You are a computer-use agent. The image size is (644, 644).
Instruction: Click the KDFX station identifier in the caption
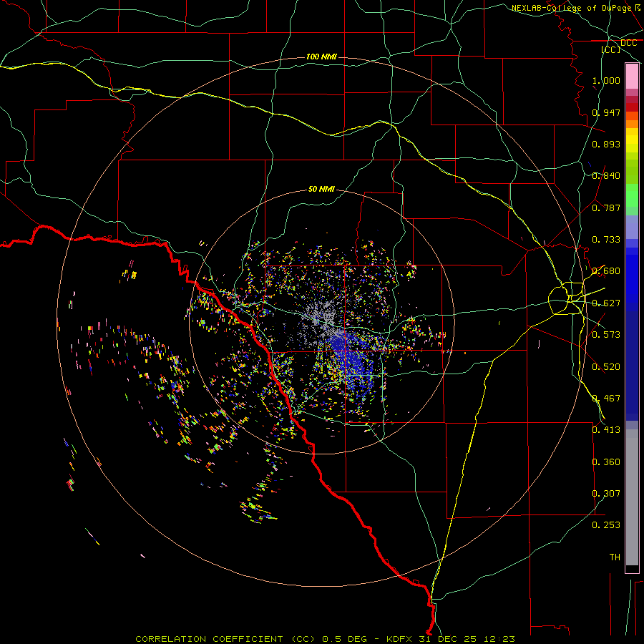point(399,639)
